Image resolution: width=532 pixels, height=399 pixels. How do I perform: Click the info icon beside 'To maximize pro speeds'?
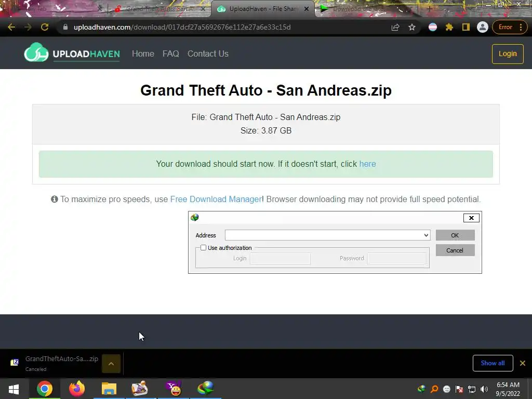54,199
